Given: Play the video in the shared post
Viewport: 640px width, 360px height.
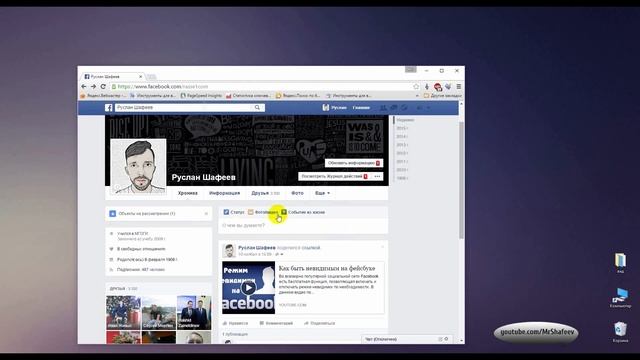Looking at the screenshot, I should (x=248, y=288).
